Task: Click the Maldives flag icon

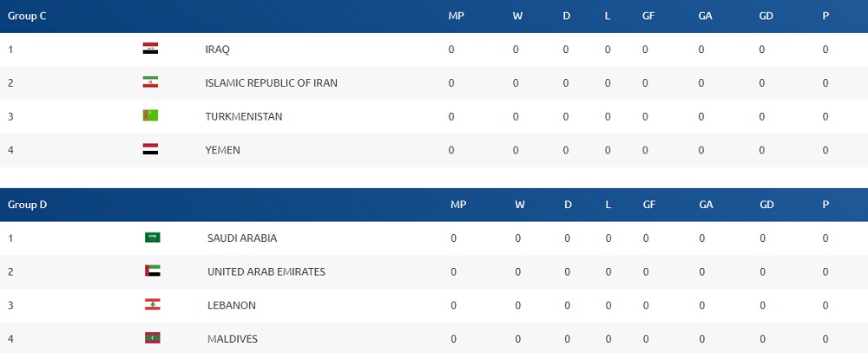Action: coord(152,338)
